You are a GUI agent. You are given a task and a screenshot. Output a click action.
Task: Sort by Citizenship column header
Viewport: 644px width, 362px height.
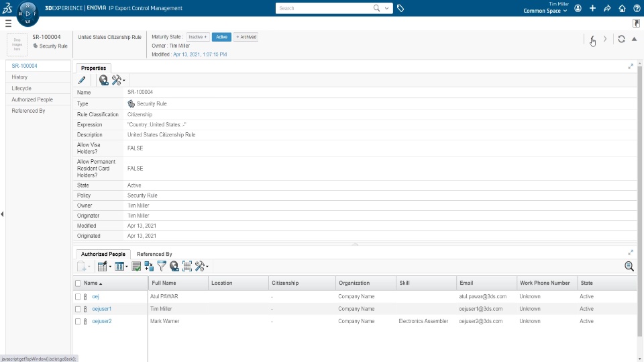pyautogui.click(x=285, y=283)
